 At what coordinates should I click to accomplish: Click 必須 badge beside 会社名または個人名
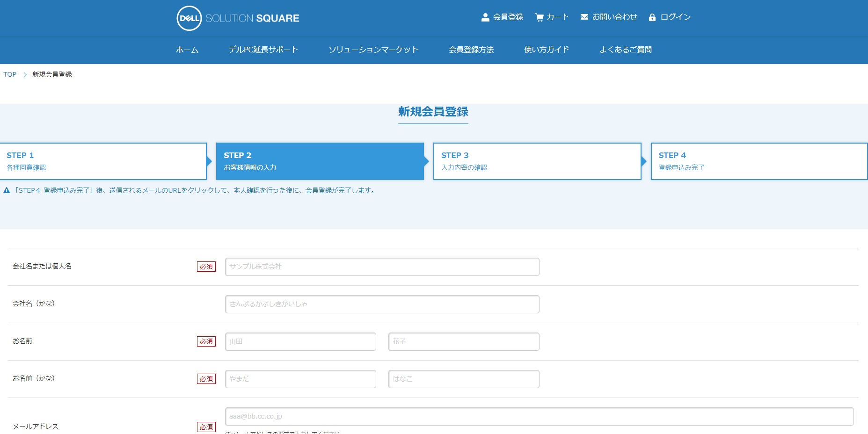(x=206, y=267)
